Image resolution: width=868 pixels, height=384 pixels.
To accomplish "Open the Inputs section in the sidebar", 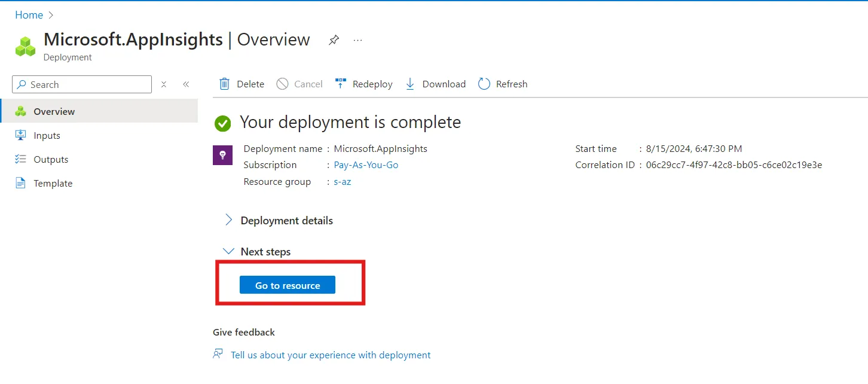I will [47, 135].
